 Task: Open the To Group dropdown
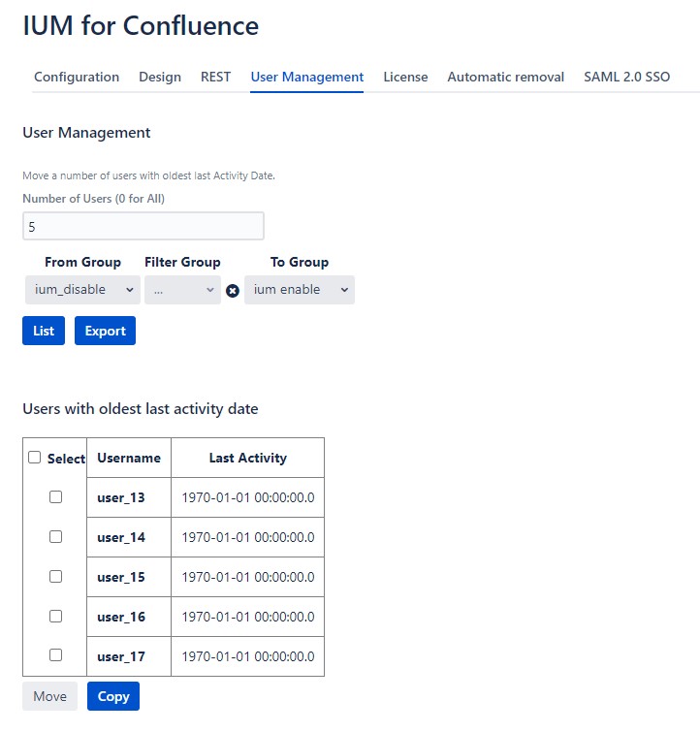tap(299, 290)
